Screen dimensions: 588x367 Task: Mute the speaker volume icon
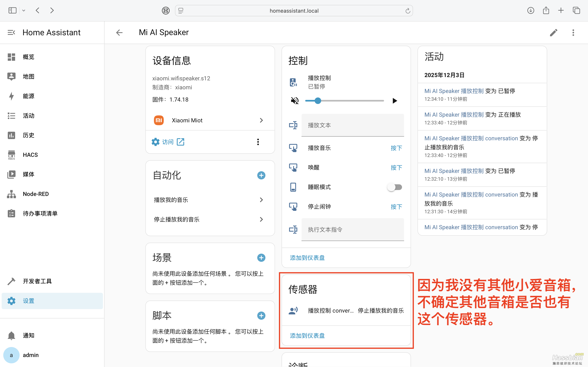[295, 101]
